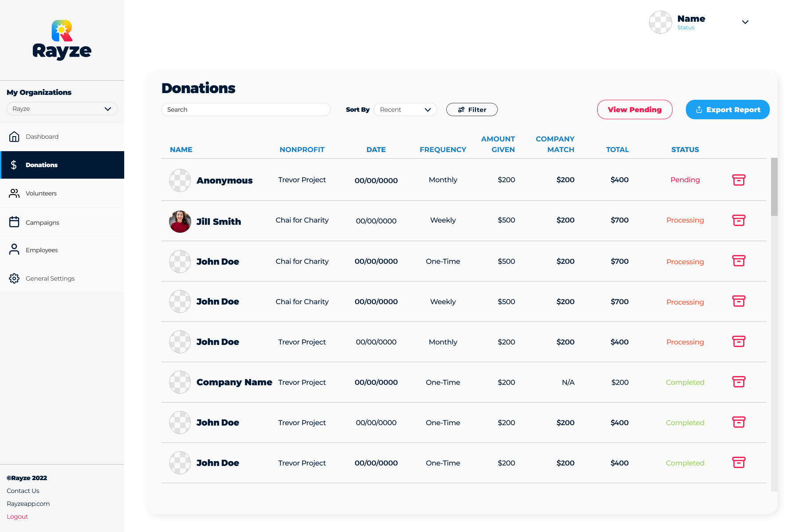The image size is (795, 532).
Task: Click the Rayze logo
Action: tap(62, 40)
